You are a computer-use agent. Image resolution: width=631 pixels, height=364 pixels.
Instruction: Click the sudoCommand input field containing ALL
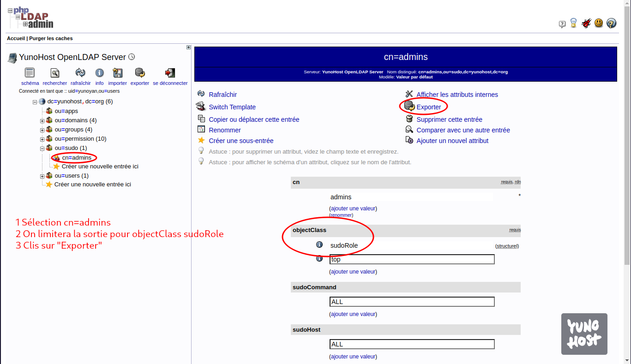tap(412, 302)
